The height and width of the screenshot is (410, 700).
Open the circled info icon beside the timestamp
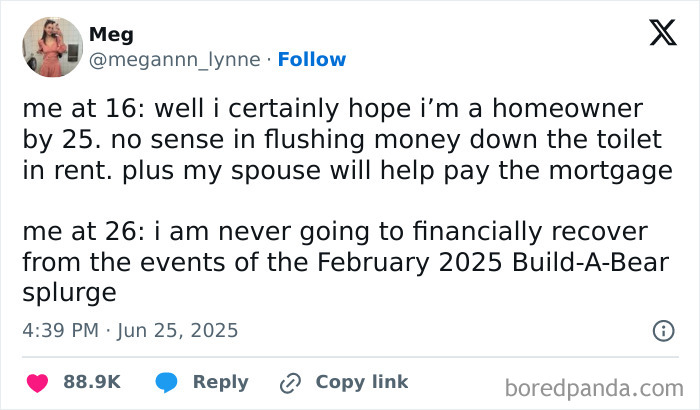click(663, 331)
